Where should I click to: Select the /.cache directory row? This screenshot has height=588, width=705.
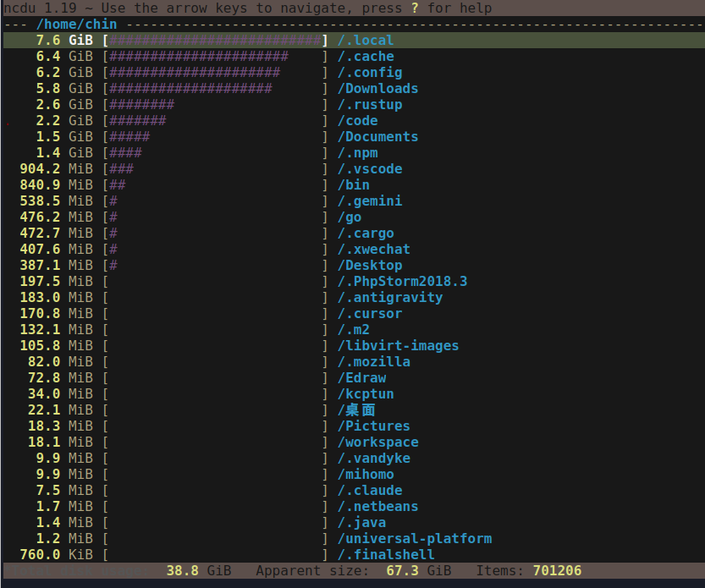coord(366,56)
